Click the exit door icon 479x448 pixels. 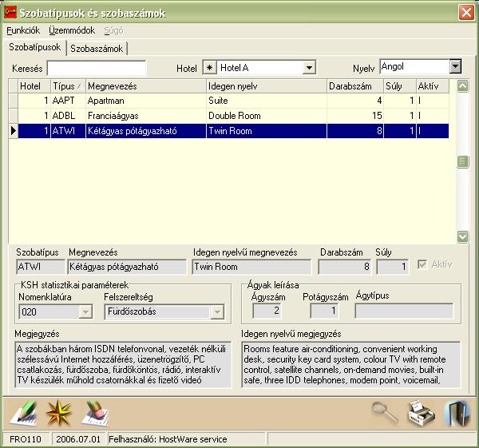(x=457, y=414)
